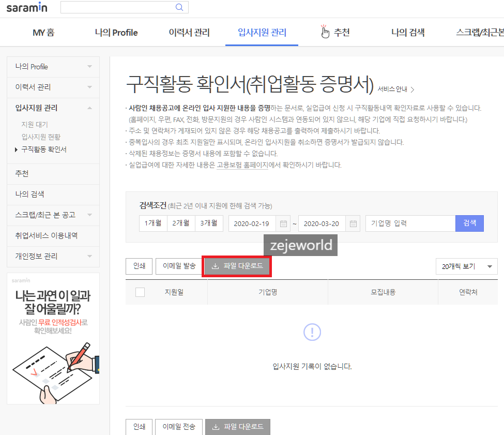Open 구직활동 확인서 in sidebar
Image resolution: width=504 pixels, height=435 pixels.
coord(44,149)
